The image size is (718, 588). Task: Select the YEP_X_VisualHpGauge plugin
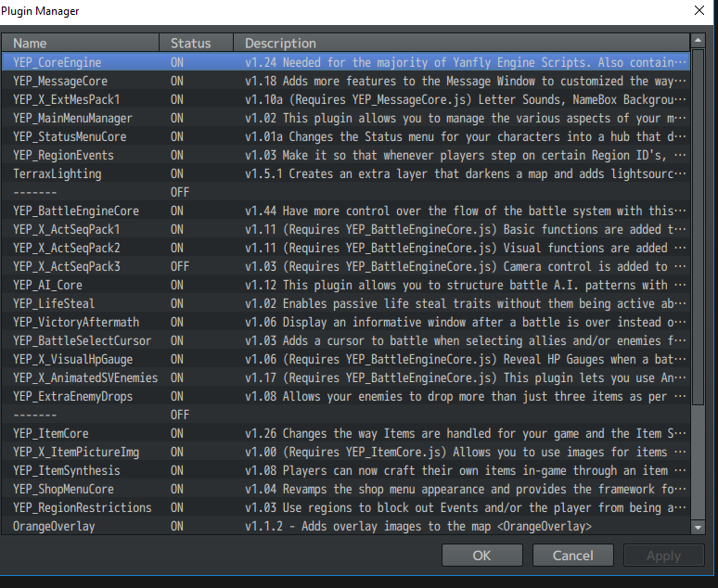click(x=346, y=359)
